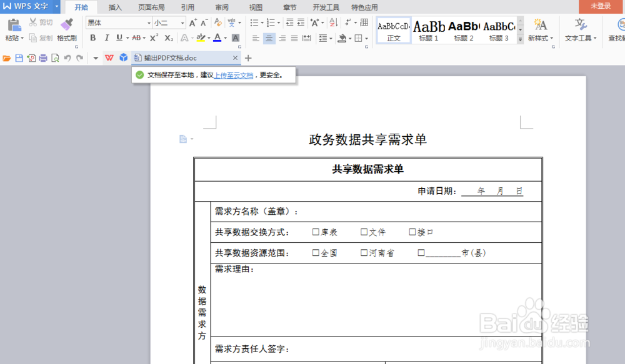Switch to the 插入 ribbon tab
The width and height of the screenshot is (625, 364).
115,7
